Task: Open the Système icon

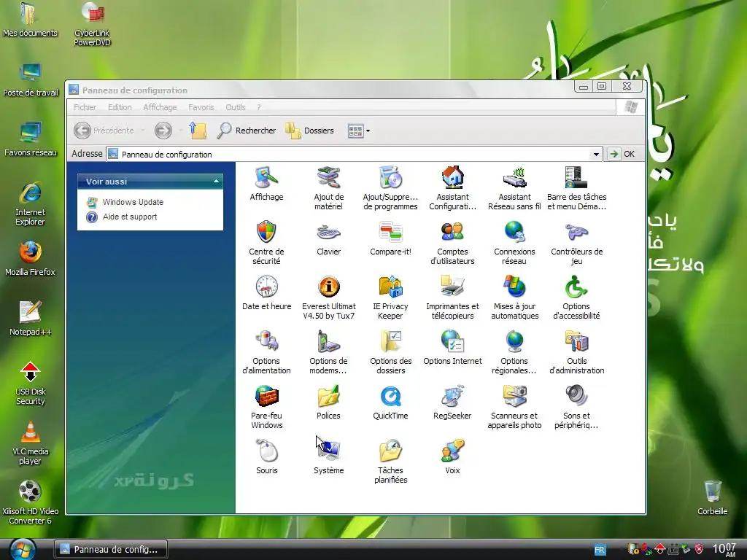Action: (x=329, y=457)
